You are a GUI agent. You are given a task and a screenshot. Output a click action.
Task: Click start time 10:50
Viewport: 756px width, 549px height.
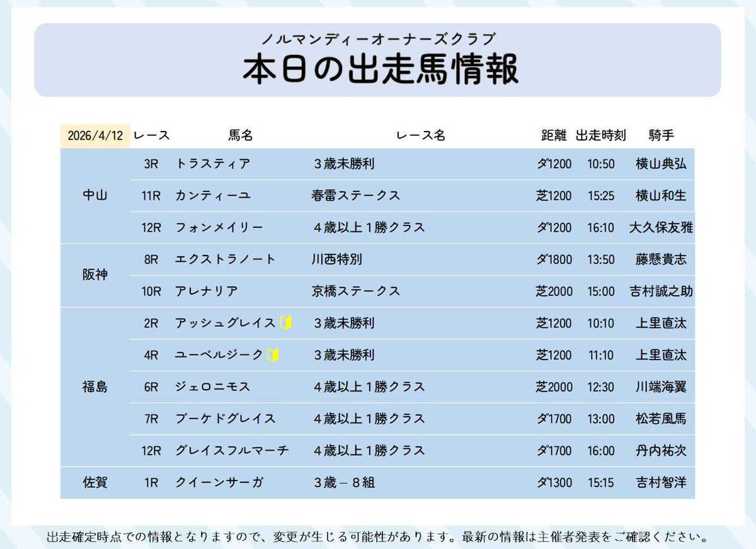click(601, 164)
